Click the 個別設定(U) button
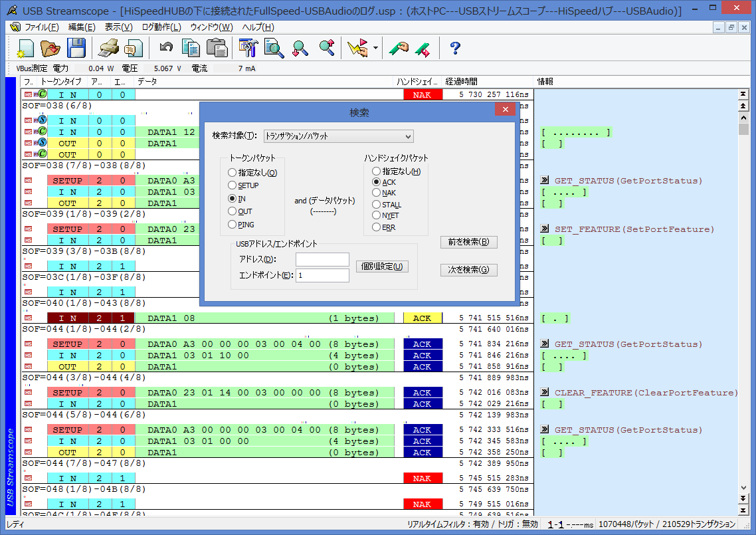Image resolution: width=756 pixels, height=535 pixels. click(382, 267)
